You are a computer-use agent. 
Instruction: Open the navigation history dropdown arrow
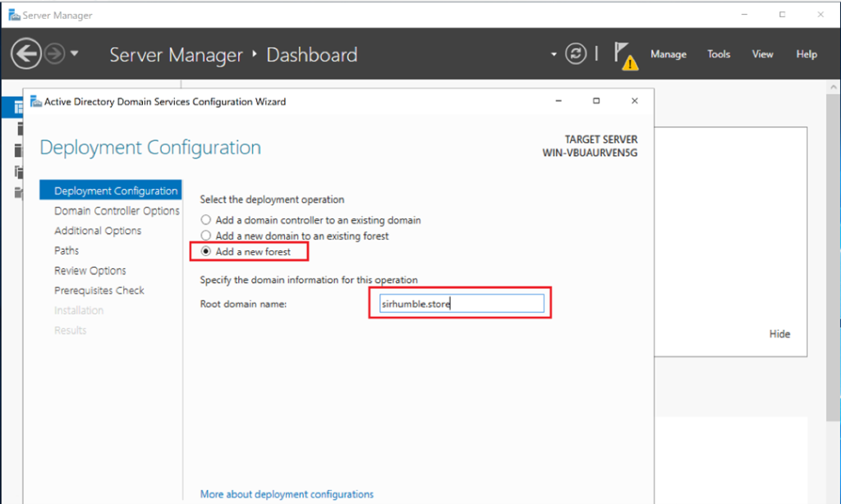75,53
